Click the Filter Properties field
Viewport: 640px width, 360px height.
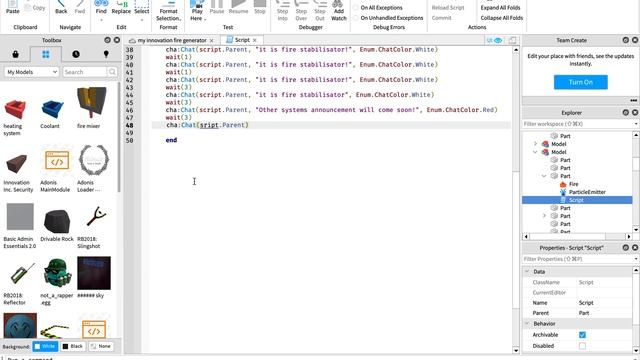[577, 259]
